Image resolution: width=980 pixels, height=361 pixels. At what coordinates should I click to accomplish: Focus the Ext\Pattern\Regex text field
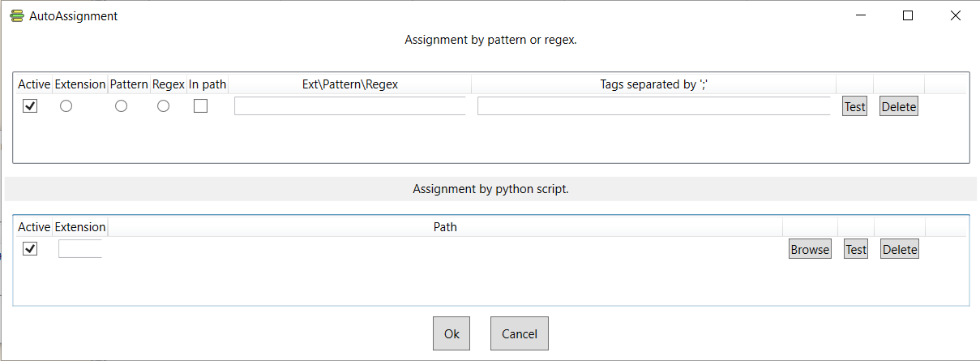pos(349,106)
